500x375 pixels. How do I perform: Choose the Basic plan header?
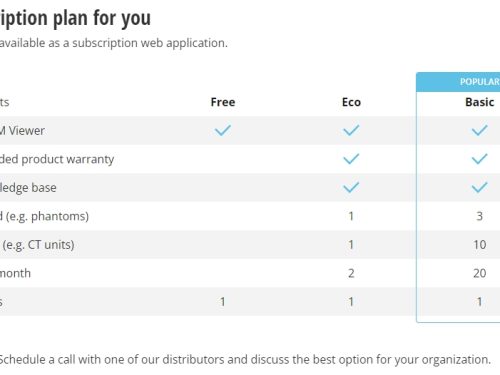click(x=479, y=102)
